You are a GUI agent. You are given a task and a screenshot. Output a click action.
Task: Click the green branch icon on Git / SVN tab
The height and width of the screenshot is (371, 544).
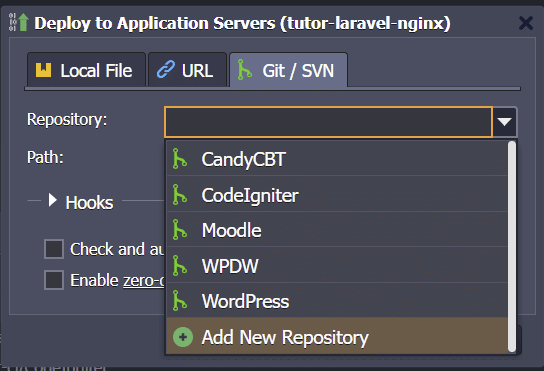pyautogui.click(x=245, y=69)
